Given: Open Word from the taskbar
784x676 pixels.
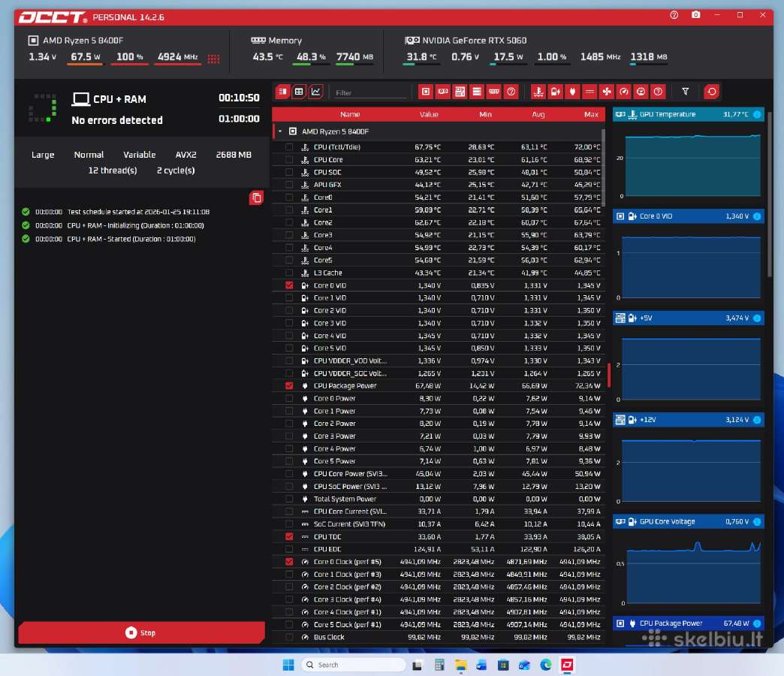Looking at the screenshot, I should click(481, 665).
